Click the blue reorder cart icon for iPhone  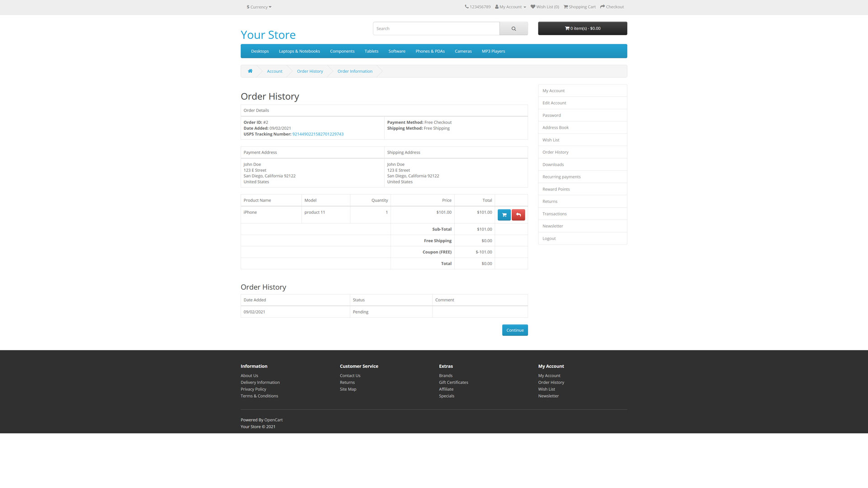point(504,215)
